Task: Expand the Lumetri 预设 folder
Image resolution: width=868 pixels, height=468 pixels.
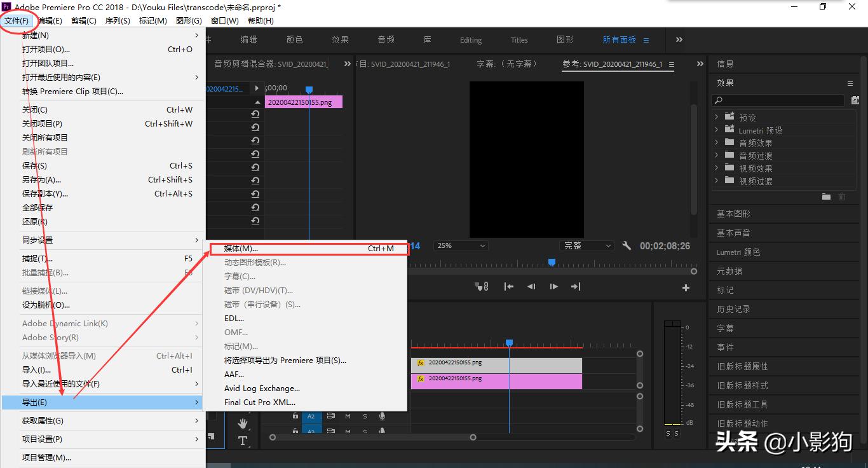Action: click(717, 130)
